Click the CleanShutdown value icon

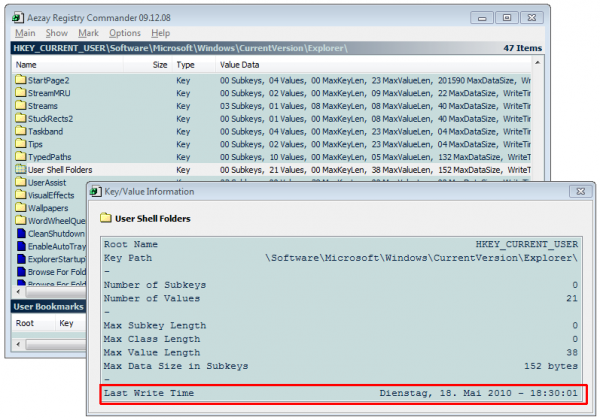21,233
